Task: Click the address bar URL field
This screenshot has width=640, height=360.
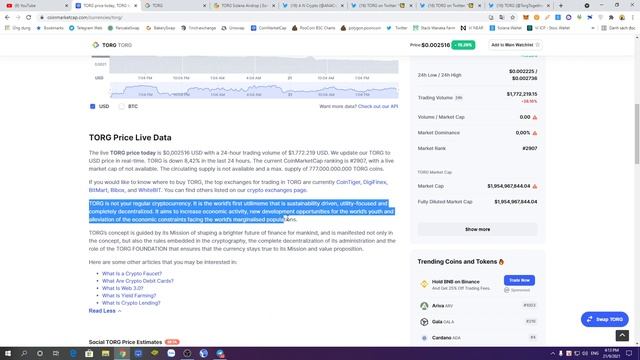Action: [x=261, y=18]
